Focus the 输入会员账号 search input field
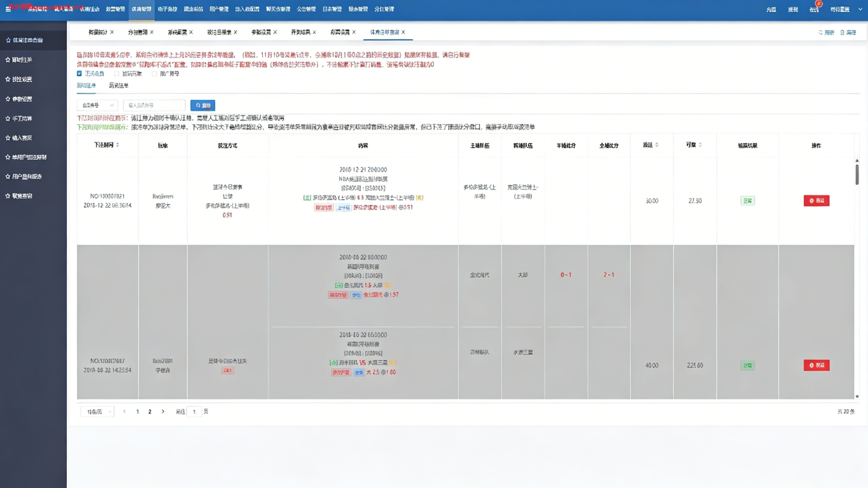The height and width of the screenshot is (488, 868). pos(154,106)
